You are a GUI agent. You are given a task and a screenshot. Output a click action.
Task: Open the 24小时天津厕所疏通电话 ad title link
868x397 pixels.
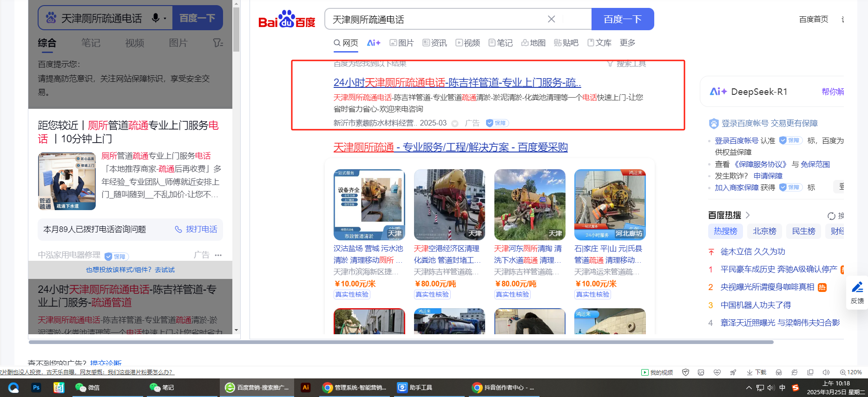tap(457, 83)
